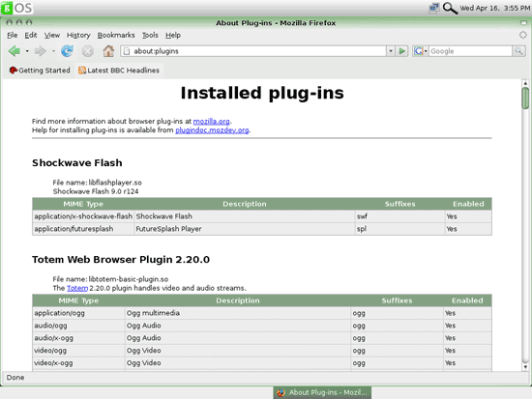Viewport: 532px width, 399px height.
Task: Open the gOS logo menu
Action: (x=16, y=8)
